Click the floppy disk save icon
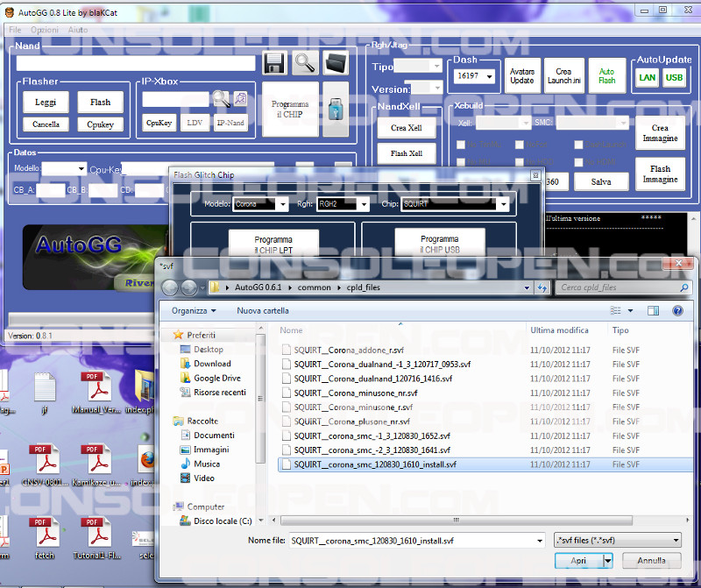 coord(275,63)
